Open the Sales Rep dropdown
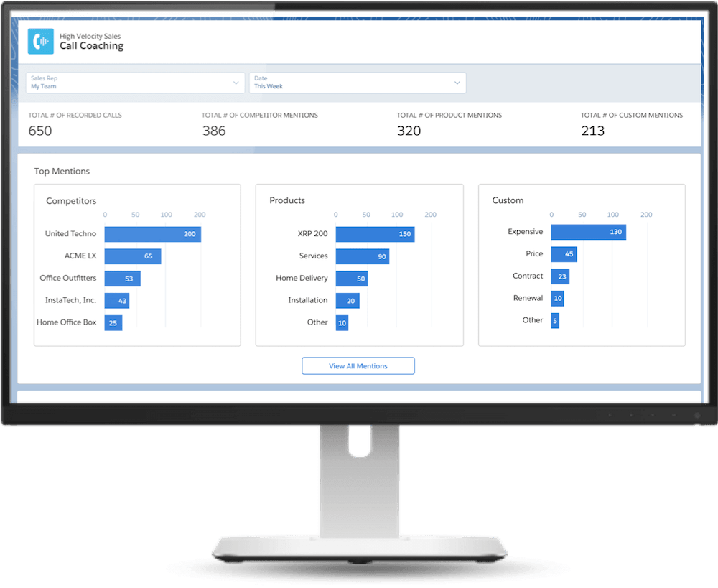 tap(136, 83)
